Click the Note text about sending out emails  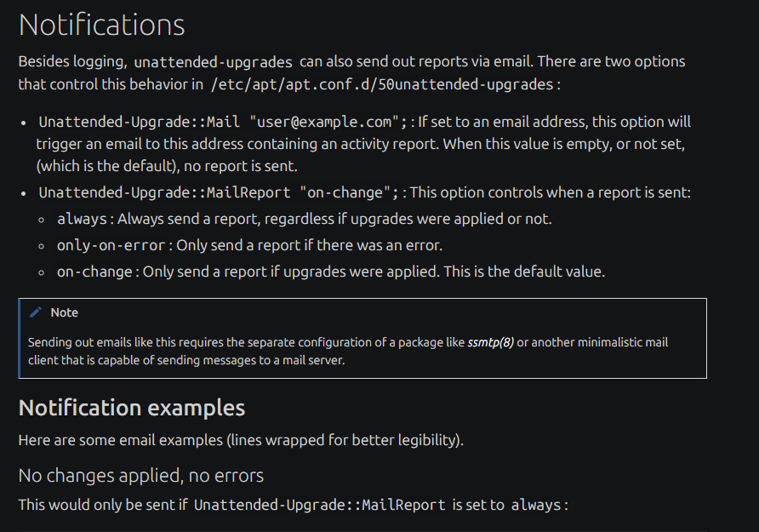pos(247,343)
